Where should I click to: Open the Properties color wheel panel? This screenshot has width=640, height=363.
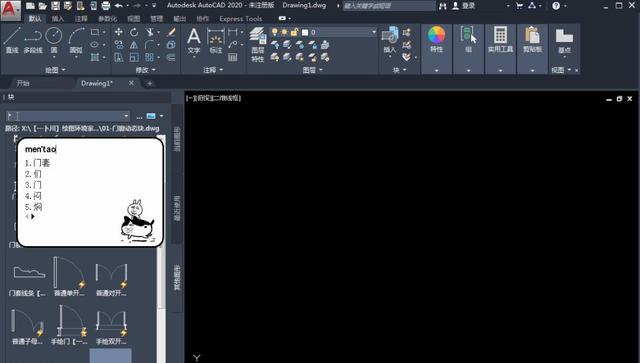(436, 39)
